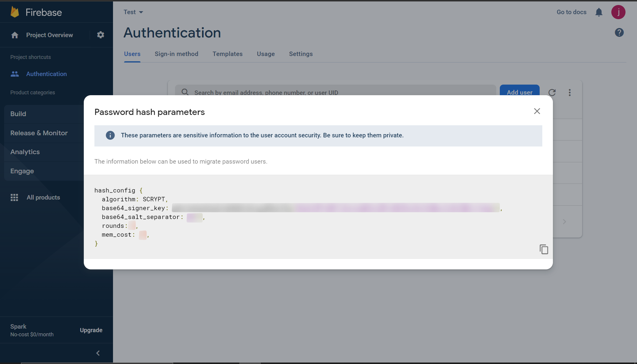Open All products grid view
The height and width of the screenshot is (364, 637).
[43, 197]
